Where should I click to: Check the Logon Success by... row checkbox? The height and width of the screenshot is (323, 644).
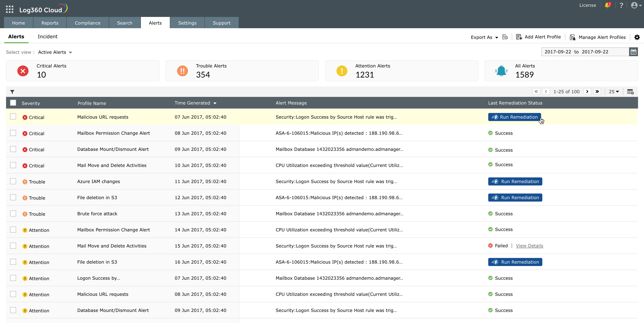click(x=13, y=278)
